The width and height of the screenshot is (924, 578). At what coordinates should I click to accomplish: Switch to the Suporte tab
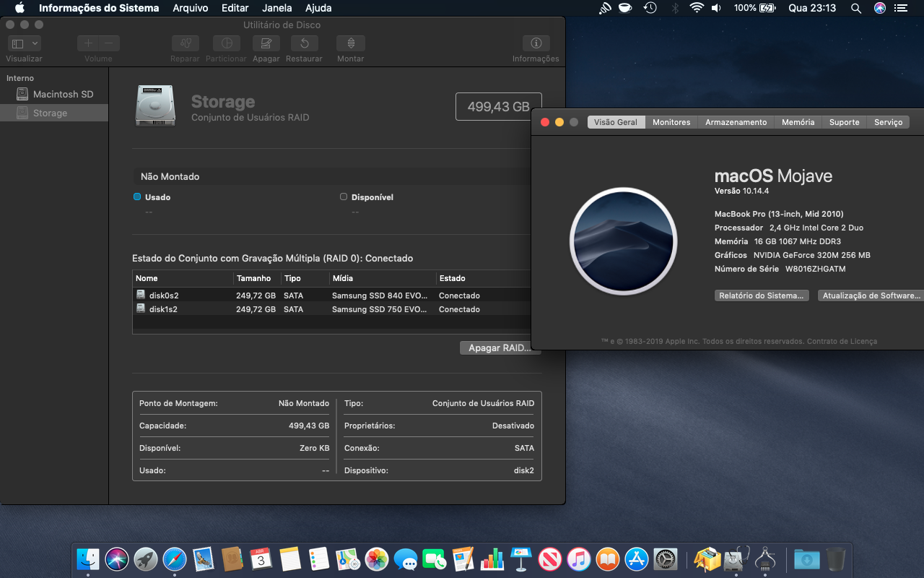pyautogui.click(x=844, y=122)
